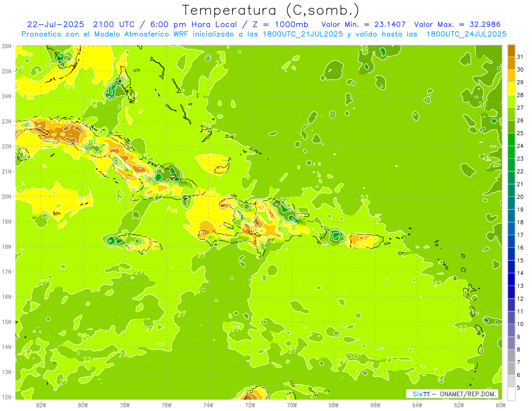This screenshot has height=411, width=532.
Task: Click the '78W' longitude axis label
Action: click(125, 405)
